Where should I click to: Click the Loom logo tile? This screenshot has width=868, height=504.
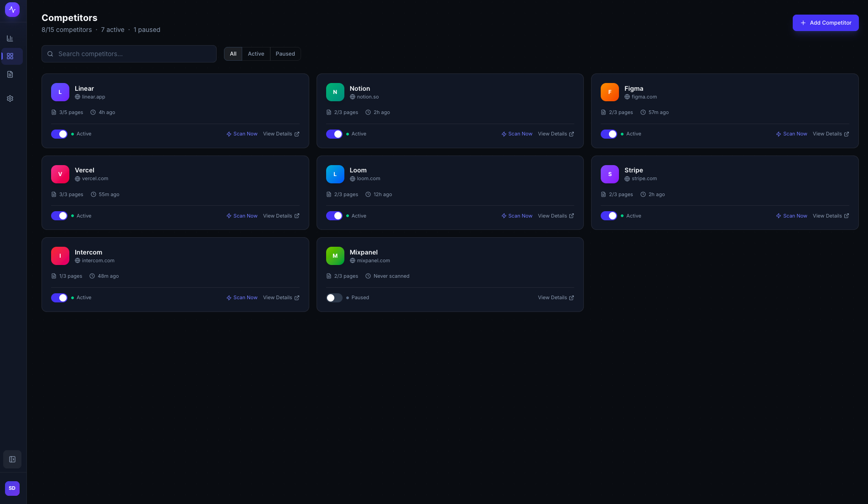coord(335,174)
